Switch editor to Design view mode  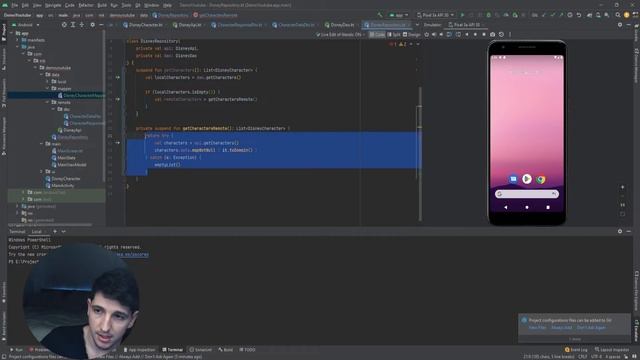[x=411, y=35]
